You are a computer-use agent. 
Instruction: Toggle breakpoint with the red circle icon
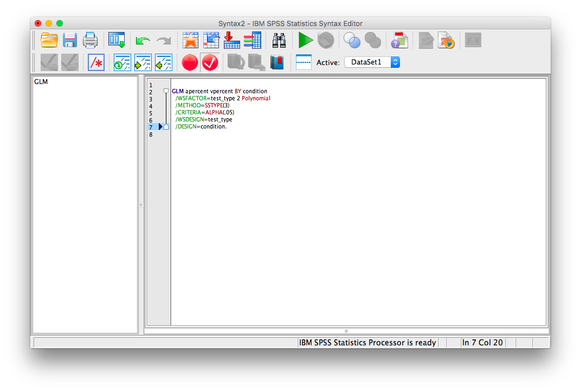pos(190,62)
